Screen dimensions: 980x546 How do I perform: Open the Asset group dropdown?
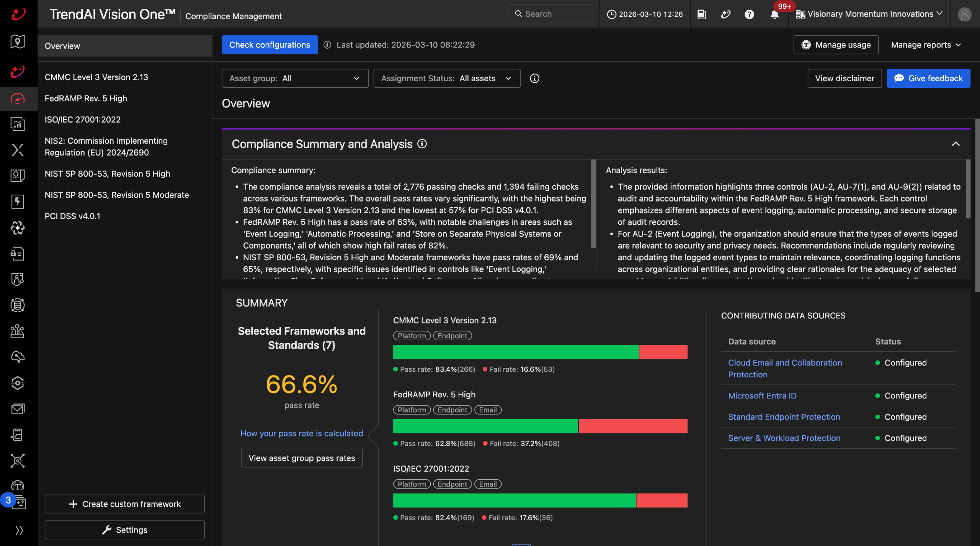coord(295,79)
